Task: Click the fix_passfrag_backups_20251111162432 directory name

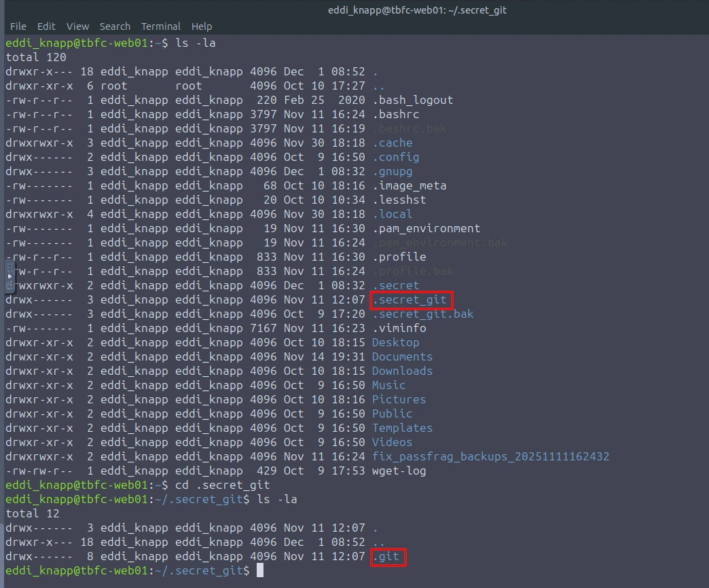Action: 490,456
